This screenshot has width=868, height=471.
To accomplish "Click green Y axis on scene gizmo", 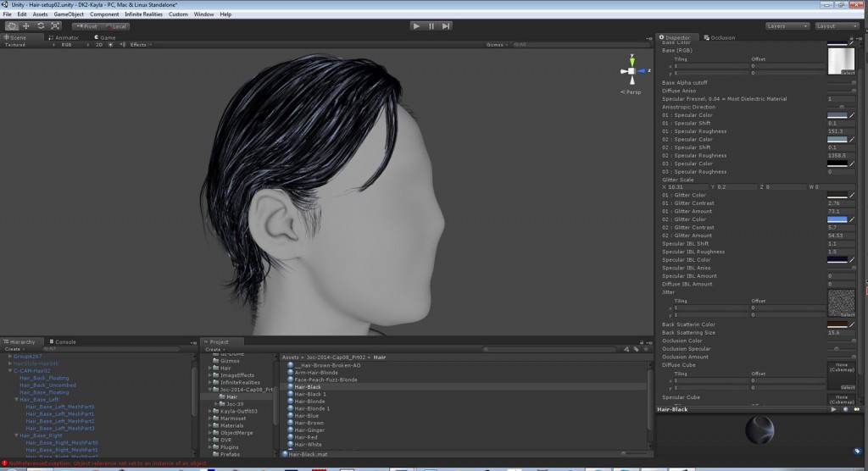I will 632,61.
